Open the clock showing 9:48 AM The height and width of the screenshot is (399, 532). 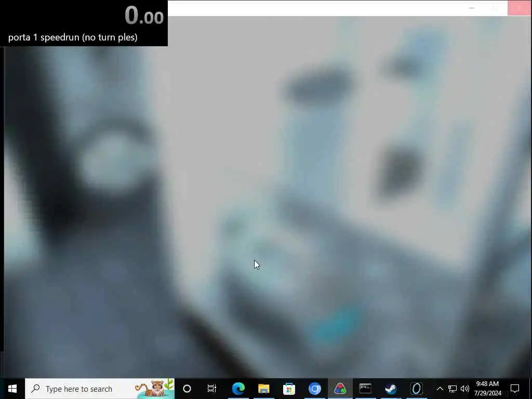[487, 389]
